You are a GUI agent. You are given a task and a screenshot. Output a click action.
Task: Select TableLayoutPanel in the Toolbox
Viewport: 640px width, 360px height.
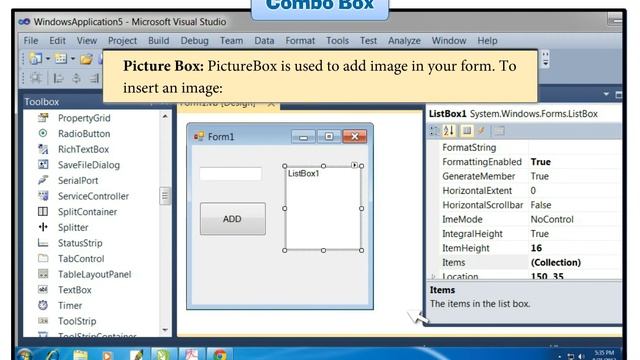coord(94,274)
